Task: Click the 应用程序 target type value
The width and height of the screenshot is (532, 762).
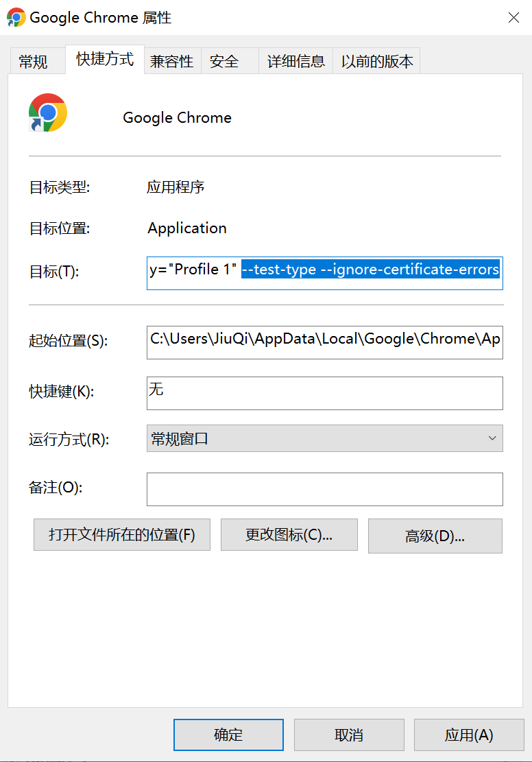Action: coord(176,187)
